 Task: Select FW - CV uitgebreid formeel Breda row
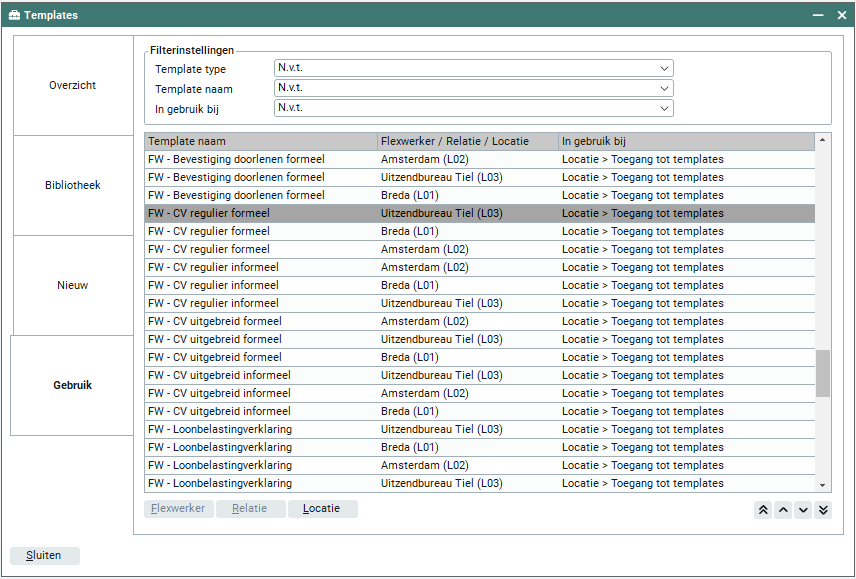click(x=260, y=357)
